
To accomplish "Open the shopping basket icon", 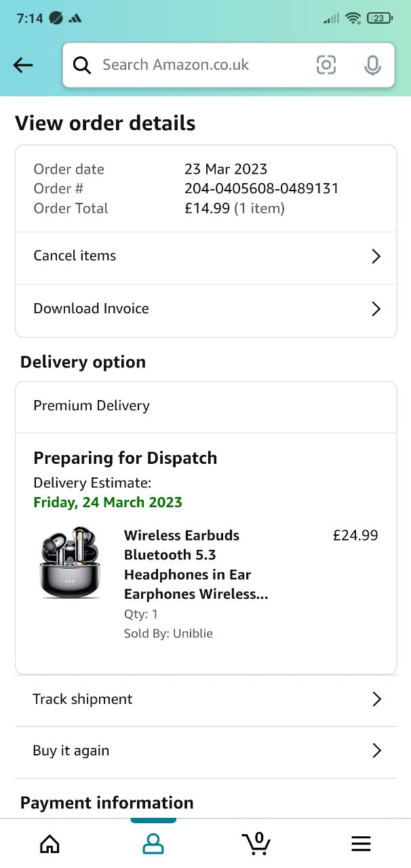I will coord(256,843).
